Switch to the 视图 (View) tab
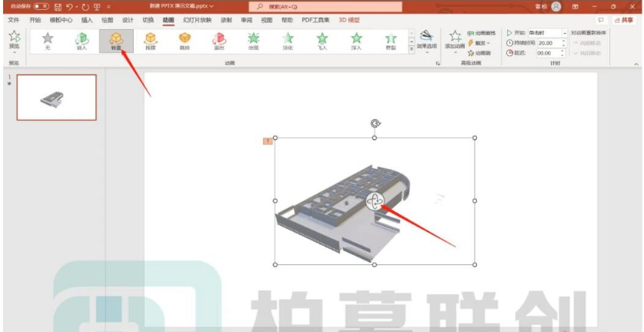 pyautogui.click(x=266, y=20)
